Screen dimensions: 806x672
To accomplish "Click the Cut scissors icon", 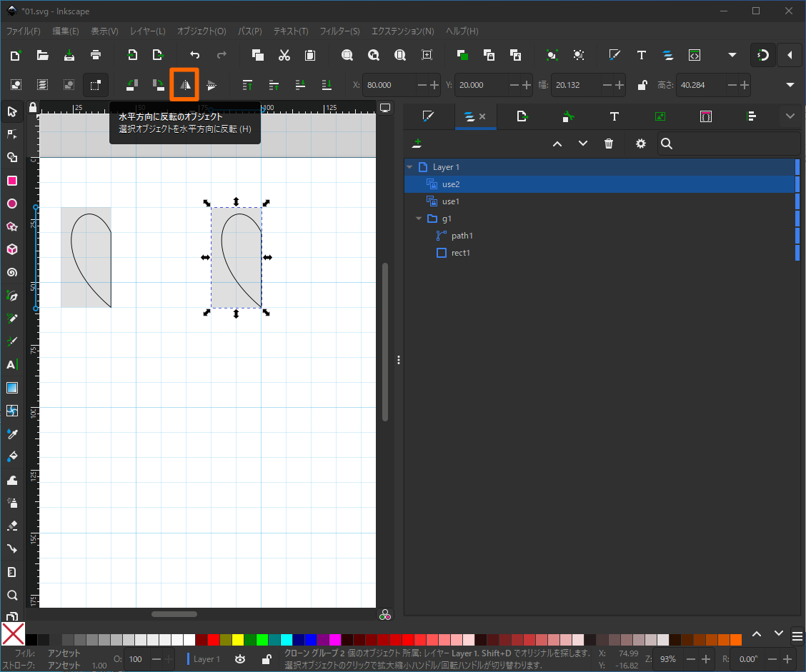I will 284,55.
